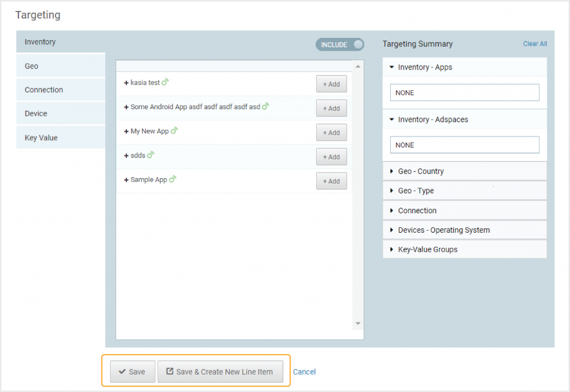Click the Save button
Image resolution: width=570 pixels, height=392 pixels.
[132, 371]
